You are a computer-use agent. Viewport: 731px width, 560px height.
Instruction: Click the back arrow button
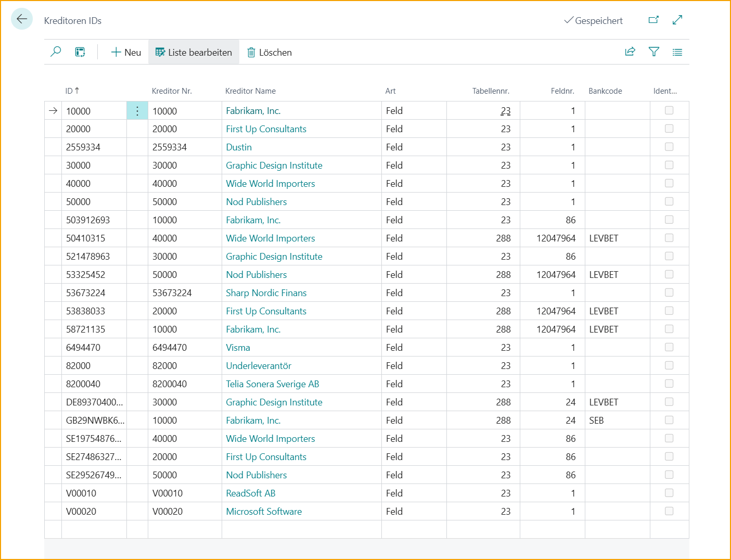22,19
